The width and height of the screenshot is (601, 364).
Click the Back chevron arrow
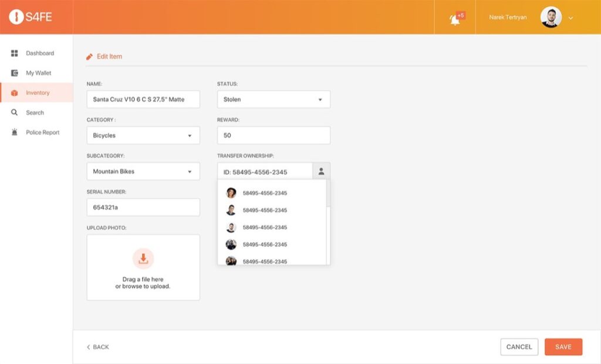pos(89,347)
